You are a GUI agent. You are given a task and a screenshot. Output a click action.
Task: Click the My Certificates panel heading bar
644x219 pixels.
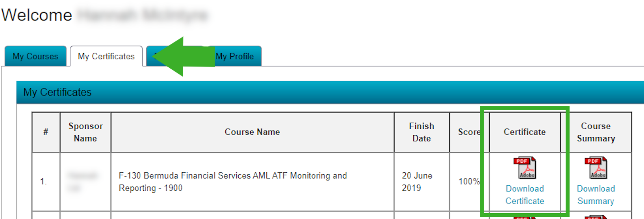[x=330, y=92]
